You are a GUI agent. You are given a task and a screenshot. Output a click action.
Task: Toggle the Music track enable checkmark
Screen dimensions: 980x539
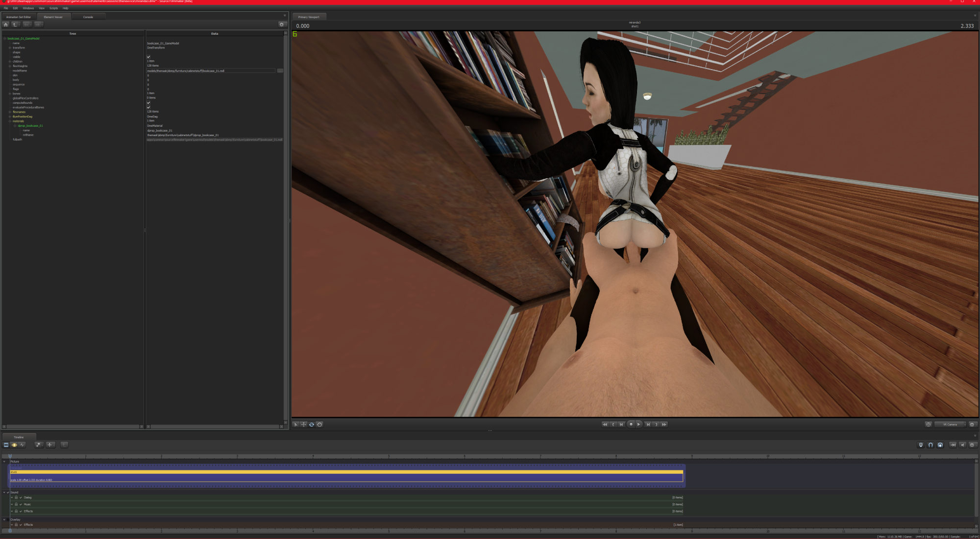click(x=21, y=504)
